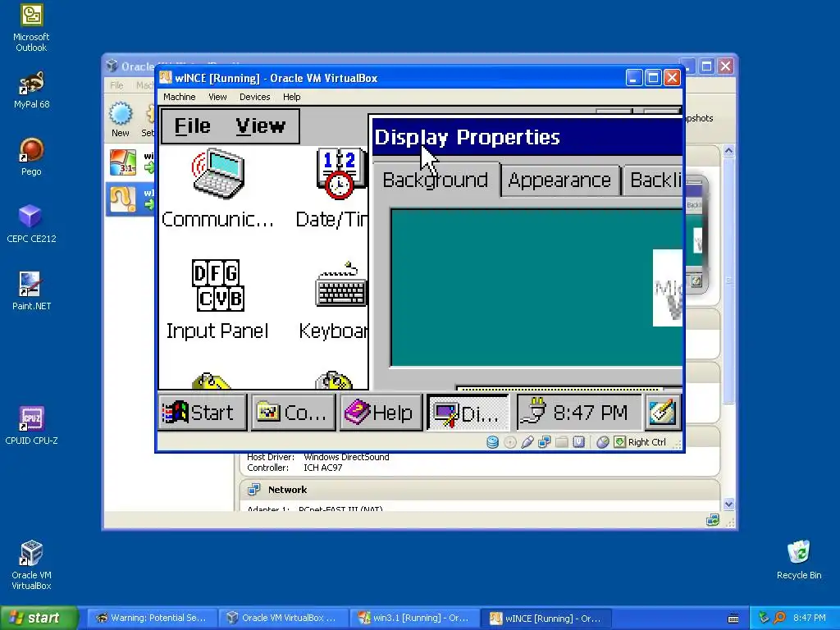The image size is (840, 630).
Task: Click the Manager scrollbar down arrow
Action: 728,504
